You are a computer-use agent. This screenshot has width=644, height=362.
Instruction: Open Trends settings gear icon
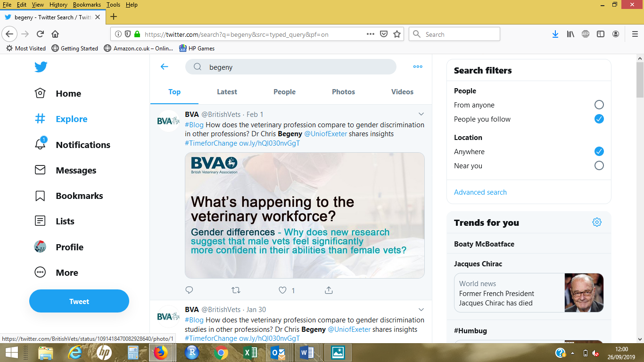(597, 222)
